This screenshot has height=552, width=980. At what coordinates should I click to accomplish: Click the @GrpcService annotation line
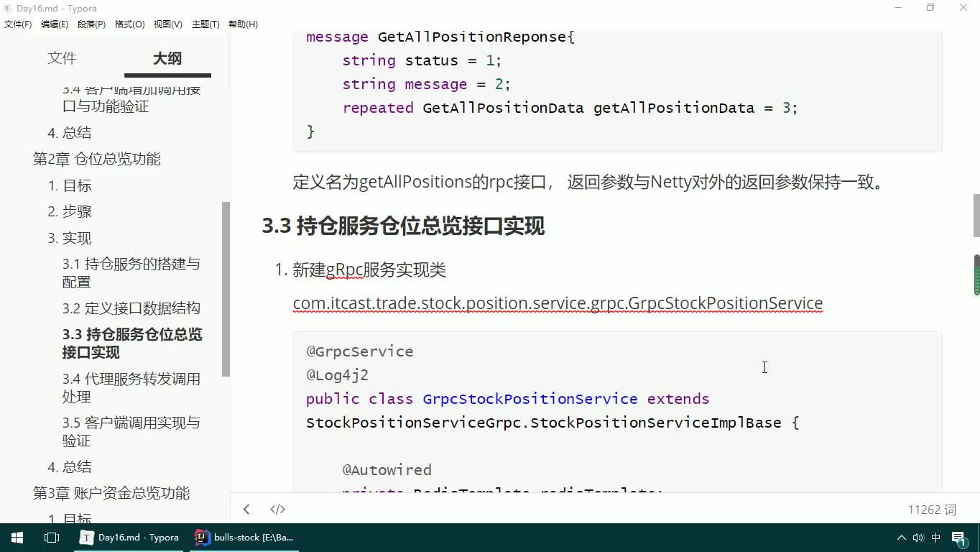pyautogui.click(x=360, y=351)
